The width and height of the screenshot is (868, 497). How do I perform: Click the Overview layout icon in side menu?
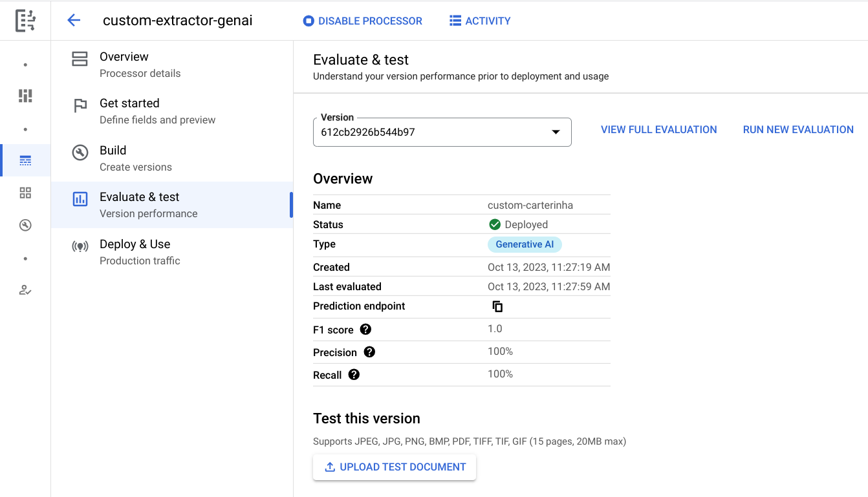[x=80, y=59]
